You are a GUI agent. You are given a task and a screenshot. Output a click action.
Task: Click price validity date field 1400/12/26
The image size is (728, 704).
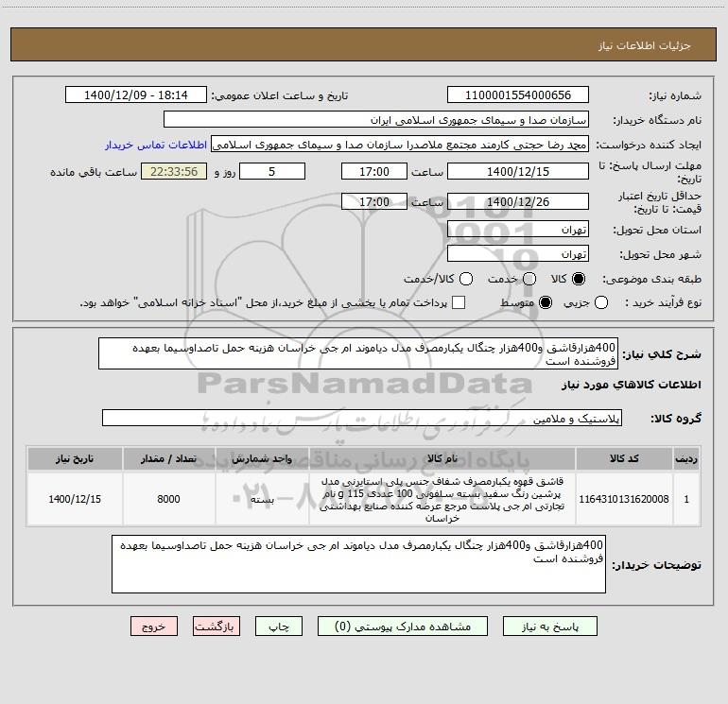(x=518, y=202)
